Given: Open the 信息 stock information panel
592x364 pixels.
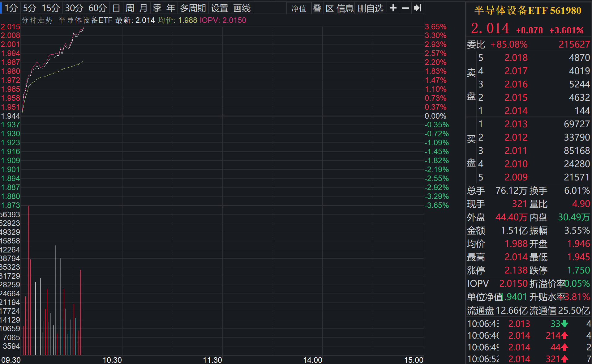Looking at the screenshot, I should click(345, 8).
